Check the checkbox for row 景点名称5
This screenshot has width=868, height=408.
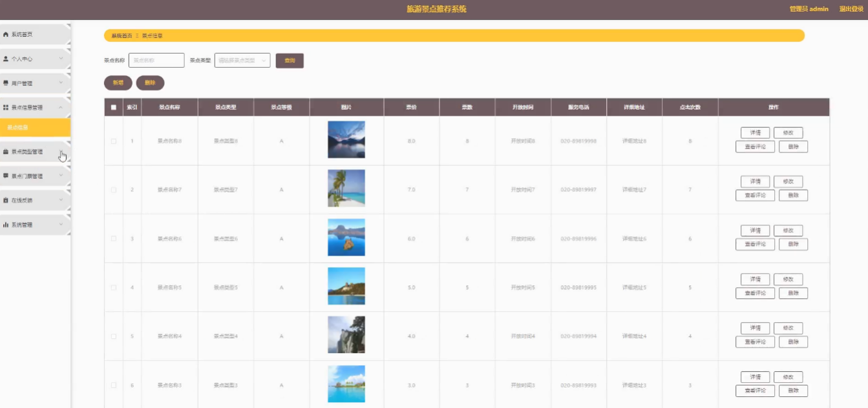[114, 287]
